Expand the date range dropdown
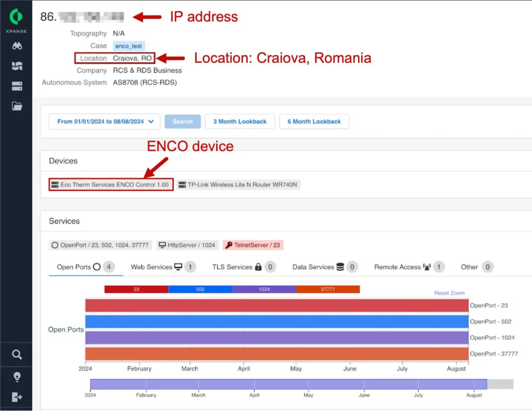 click(105, 121)
